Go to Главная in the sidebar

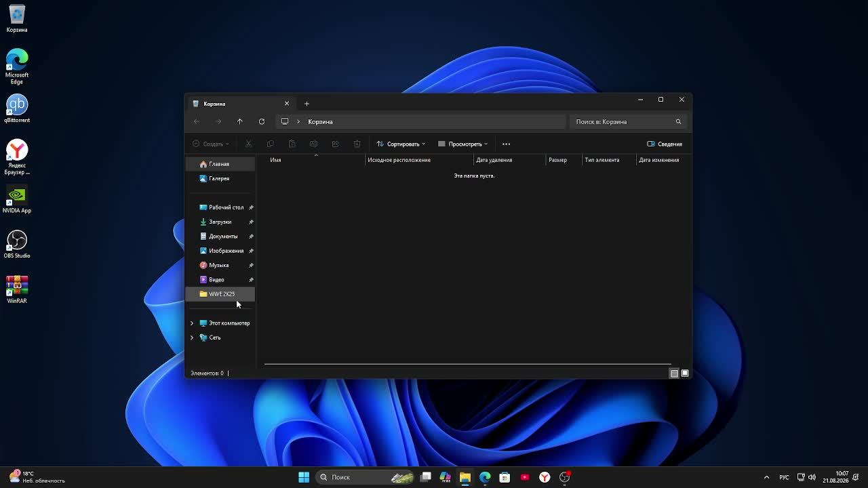click(x=220, y=164)
